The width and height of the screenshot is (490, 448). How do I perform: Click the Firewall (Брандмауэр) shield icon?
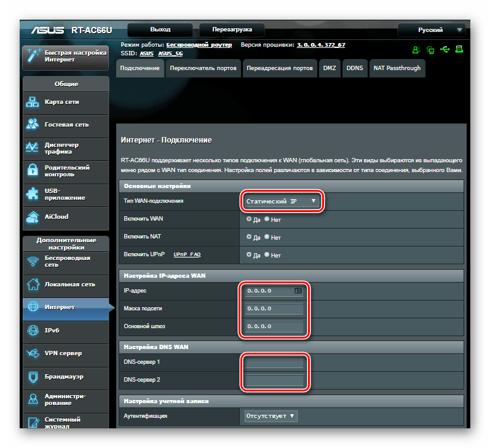[33, 377]
